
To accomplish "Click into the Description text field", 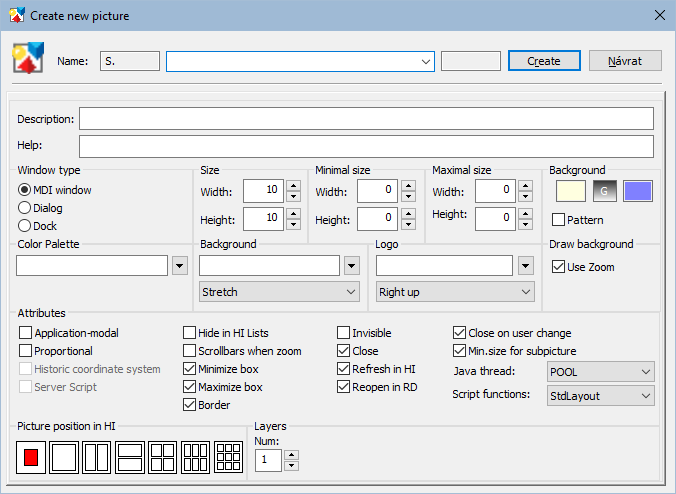I will [366, 119].
